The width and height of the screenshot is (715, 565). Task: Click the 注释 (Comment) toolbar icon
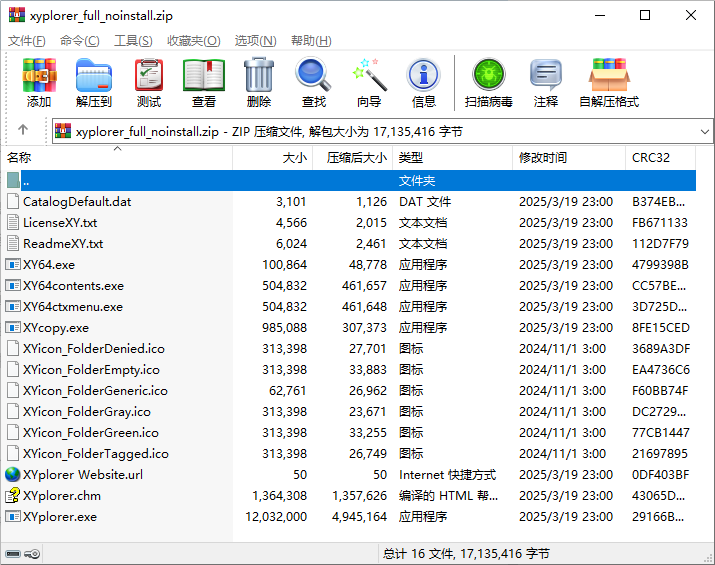pos(546,75)
